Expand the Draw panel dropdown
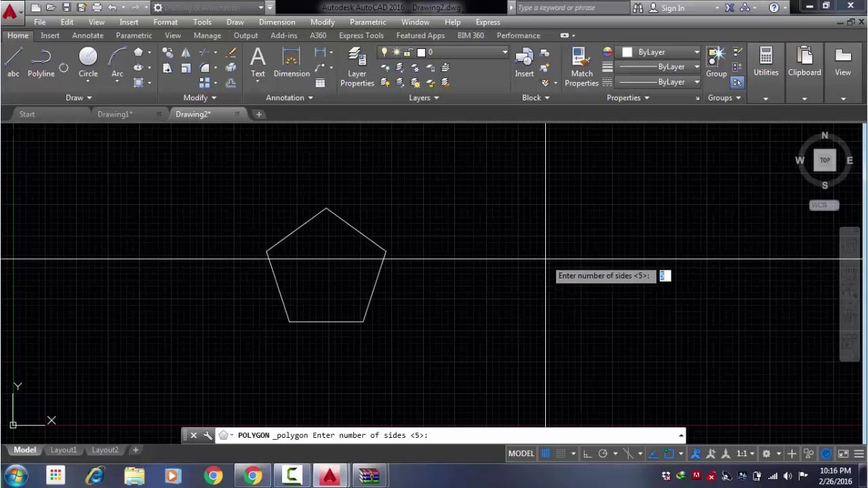868x488 pixels. point(79,98)
